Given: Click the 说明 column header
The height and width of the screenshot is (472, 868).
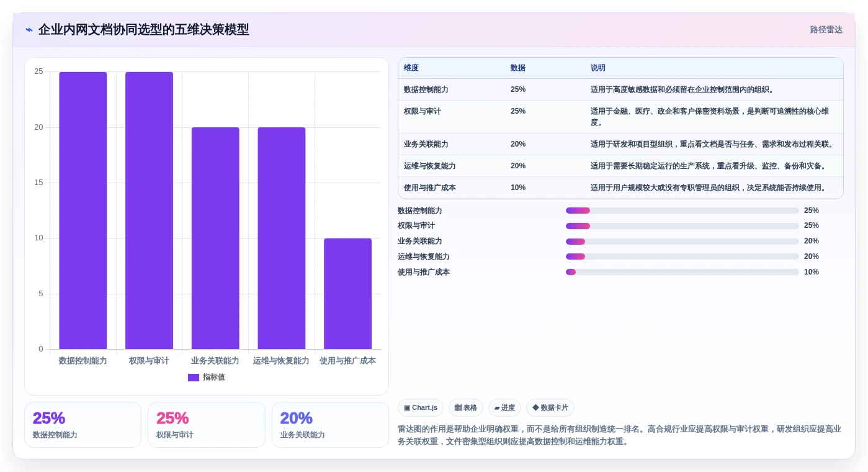Looking at the screenshot, I should coord(598,68).
